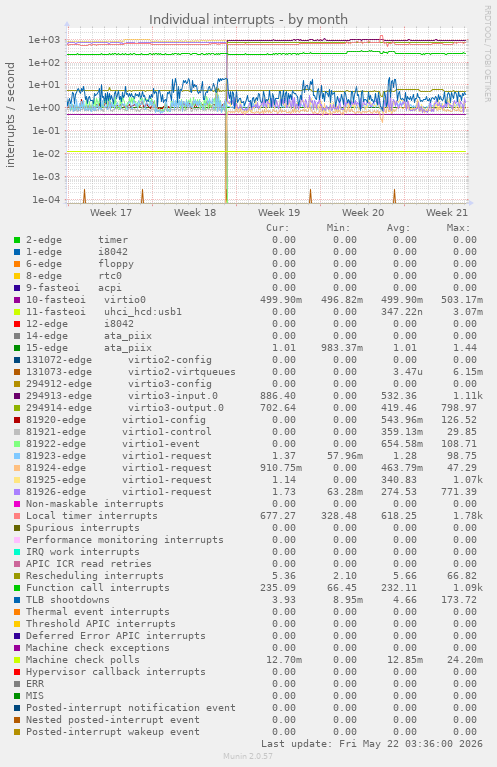Click the virtio3-input.0 legend label
Image resolution: width=497 pixels, height=767 pixels.
pyautogui.click(x=173, y=396)
